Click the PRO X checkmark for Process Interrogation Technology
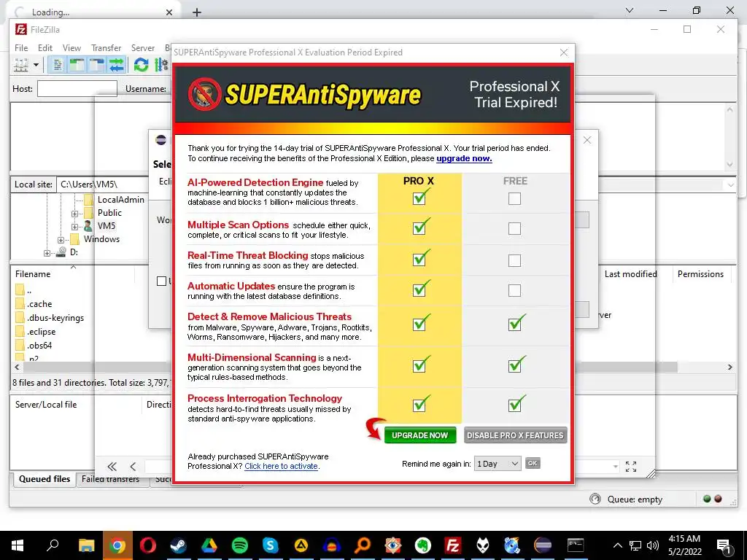Image resolution: width=747 pixels, height=560 pixels. coord(420,404)
